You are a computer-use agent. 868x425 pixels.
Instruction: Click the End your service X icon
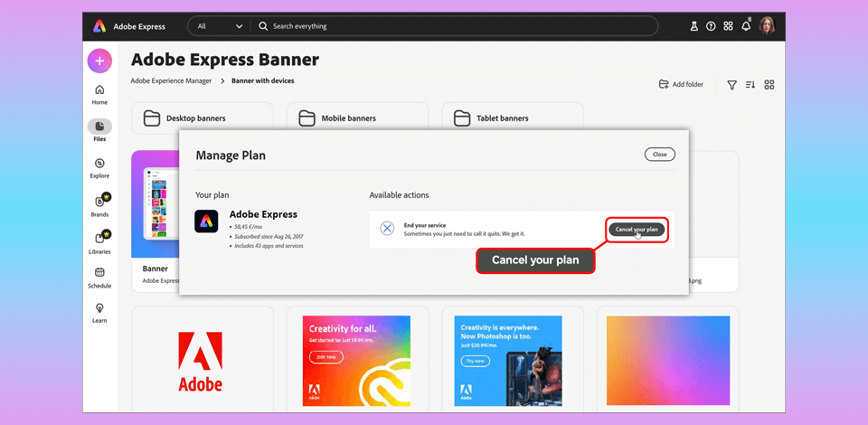(388, 228)
